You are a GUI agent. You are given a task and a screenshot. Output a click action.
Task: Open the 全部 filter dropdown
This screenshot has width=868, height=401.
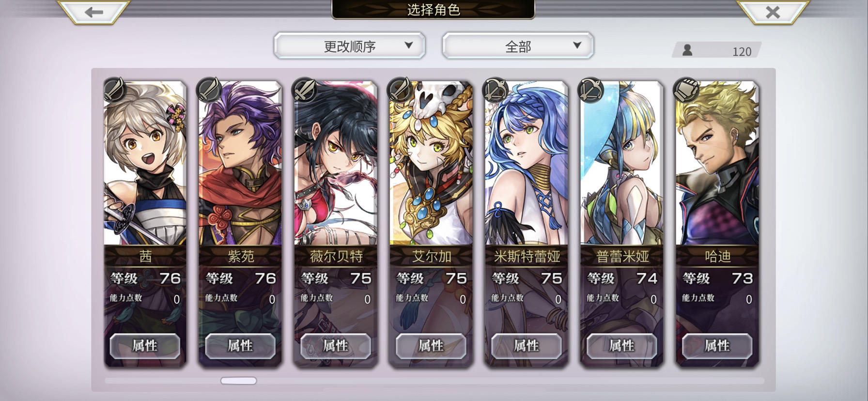[x=518, y=46]
